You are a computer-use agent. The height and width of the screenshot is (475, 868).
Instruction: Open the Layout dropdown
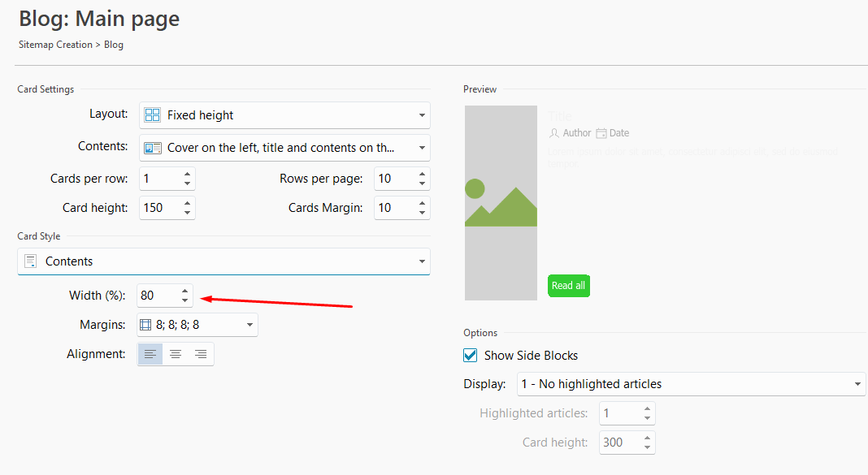pos(284,115)
